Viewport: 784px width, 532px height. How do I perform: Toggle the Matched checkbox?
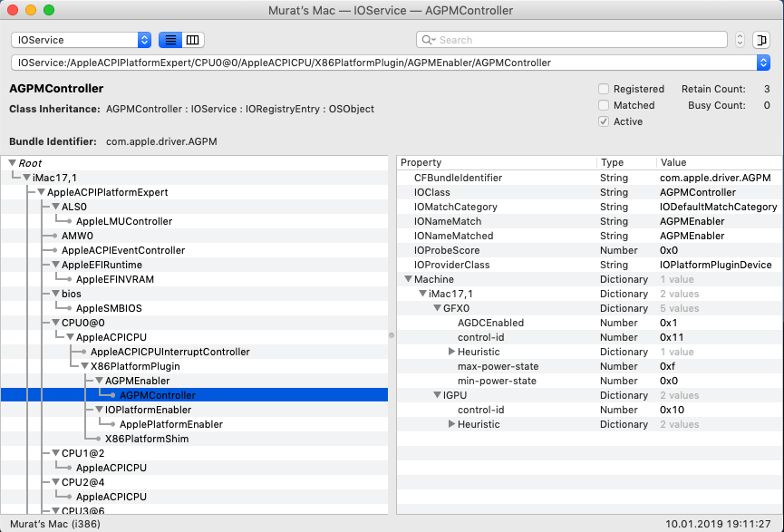(x=604, y=105)
